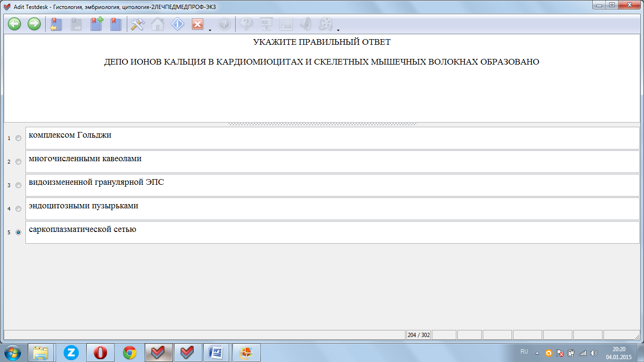Select radio button for answer 5
The image size is (644, 362).
18,232
